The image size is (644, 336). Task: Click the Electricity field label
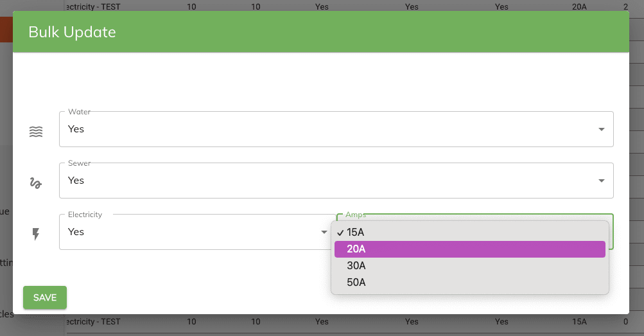[x=85, y=215]
